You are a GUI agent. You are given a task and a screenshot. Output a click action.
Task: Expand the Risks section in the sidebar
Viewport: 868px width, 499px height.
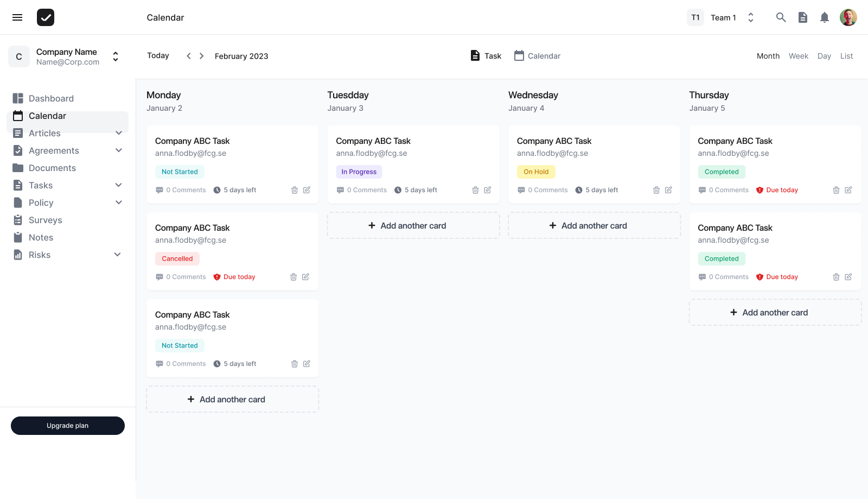tap(117, 254)
